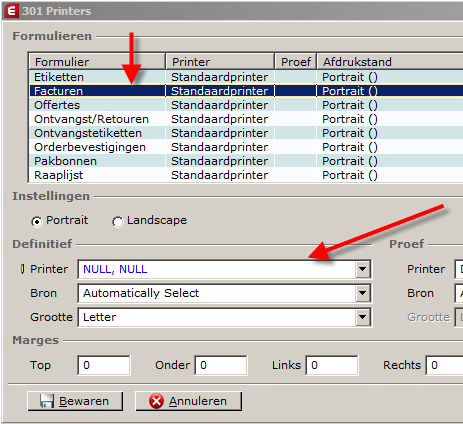Save settings with the Bewaren button
The image size is (463, 424).
[75, 401]
